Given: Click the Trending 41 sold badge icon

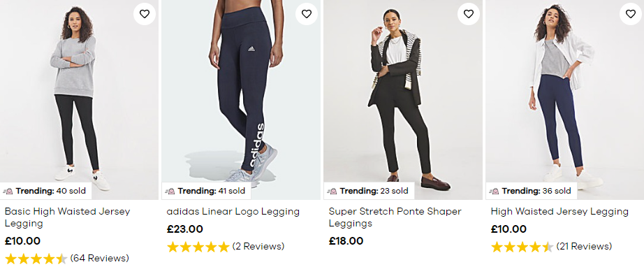Looking at the screenshot, I should pyautogui.click(x=170, y=191).
